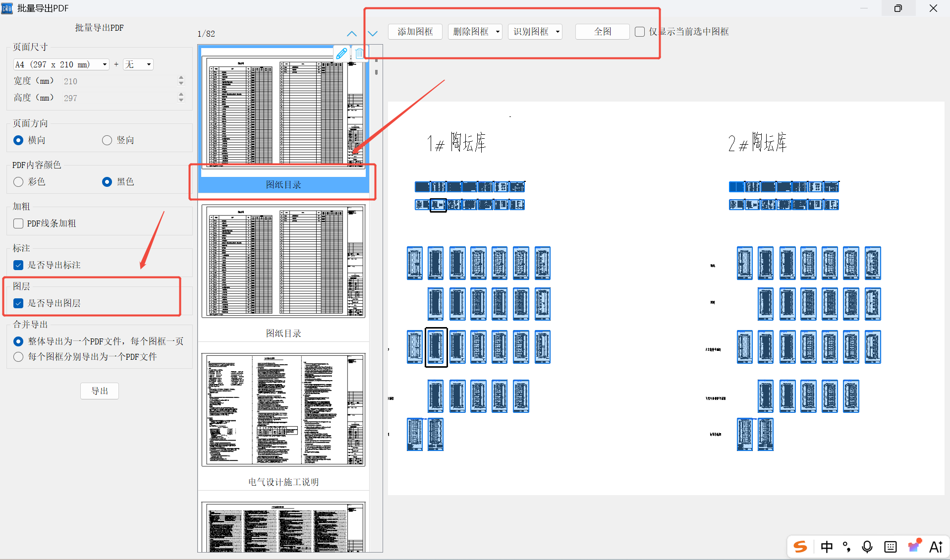Click the pencil edit icon on first thumbnail
This screenshot has height=560, width=950.
341,54
